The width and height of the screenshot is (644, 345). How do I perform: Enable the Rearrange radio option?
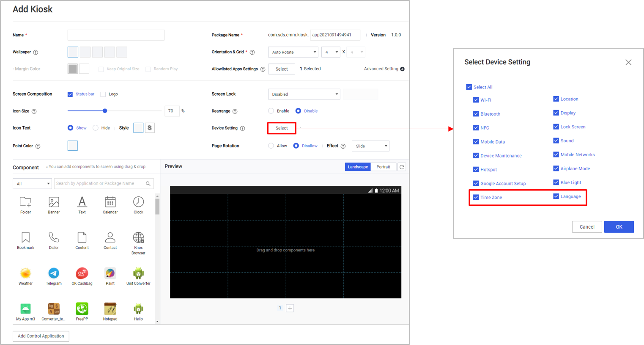(271, 111)
